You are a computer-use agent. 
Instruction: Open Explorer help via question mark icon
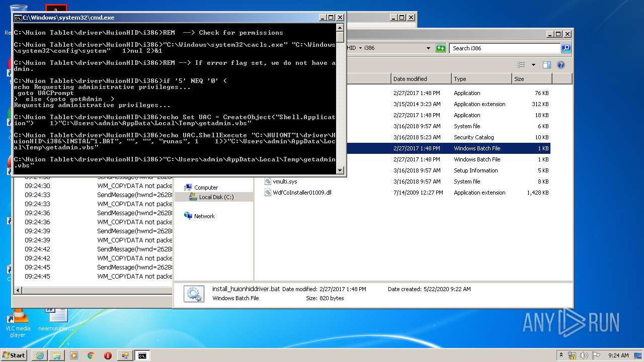[561, 65]
